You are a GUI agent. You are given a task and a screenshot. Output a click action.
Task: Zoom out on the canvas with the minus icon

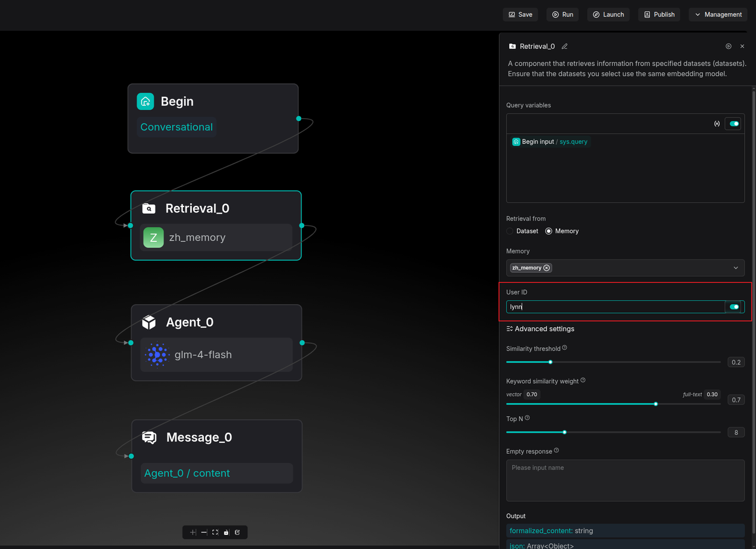204,532
